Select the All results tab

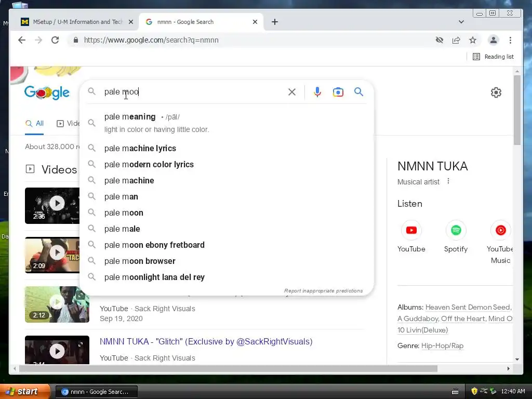(x=35, y=124)
